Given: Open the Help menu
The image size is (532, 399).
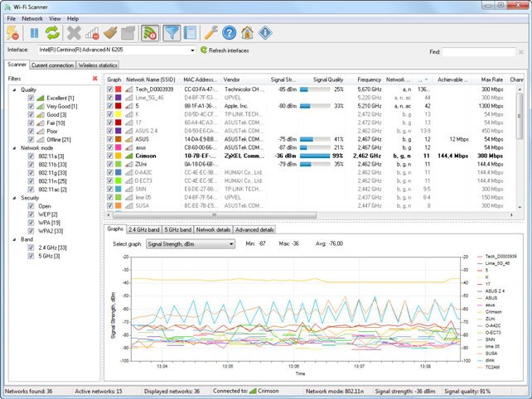Looking at the screenshot, I should [73, 19].
